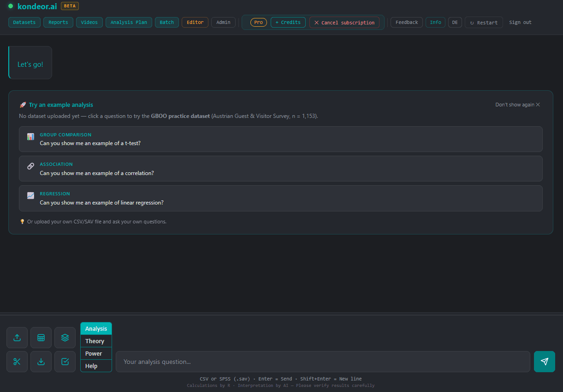Try the t-test example question
Screen dimensions: 563x392
pos(281,139)
